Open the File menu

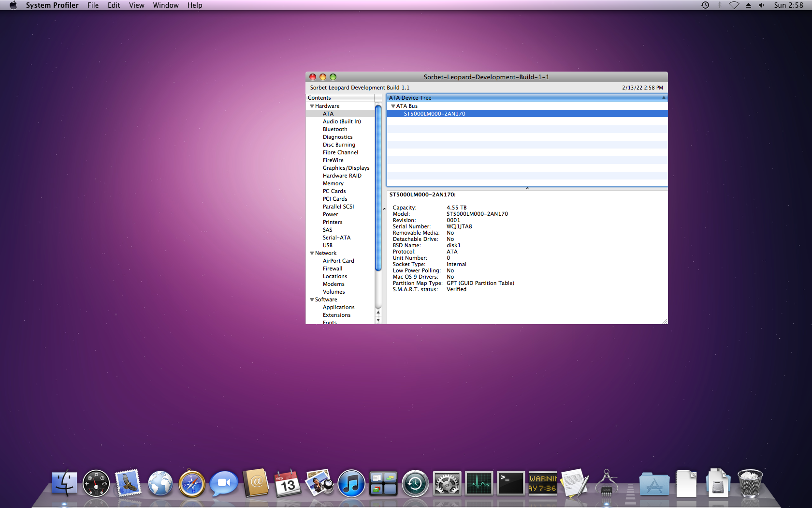pos(93,5)
